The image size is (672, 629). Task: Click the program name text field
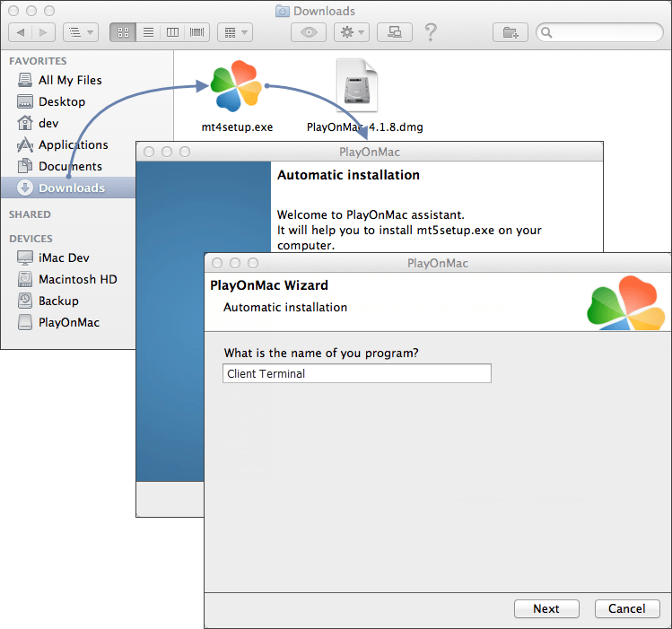point(357,373)
